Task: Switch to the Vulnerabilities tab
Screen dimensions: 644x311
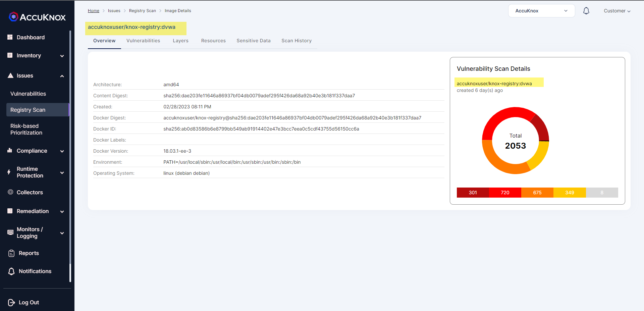Action: [143, 41]
